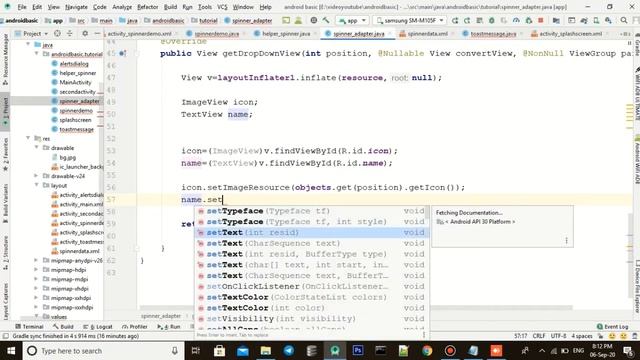Viewport: 640px width, 360px height.
Task: Click the Profile app gauge icon
Action: [x=516, y=20]
